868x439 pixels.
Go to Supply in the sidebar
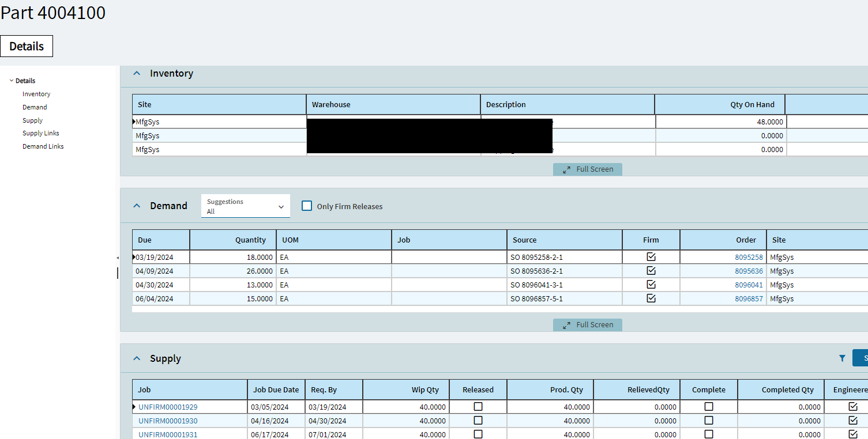[33, 120]
